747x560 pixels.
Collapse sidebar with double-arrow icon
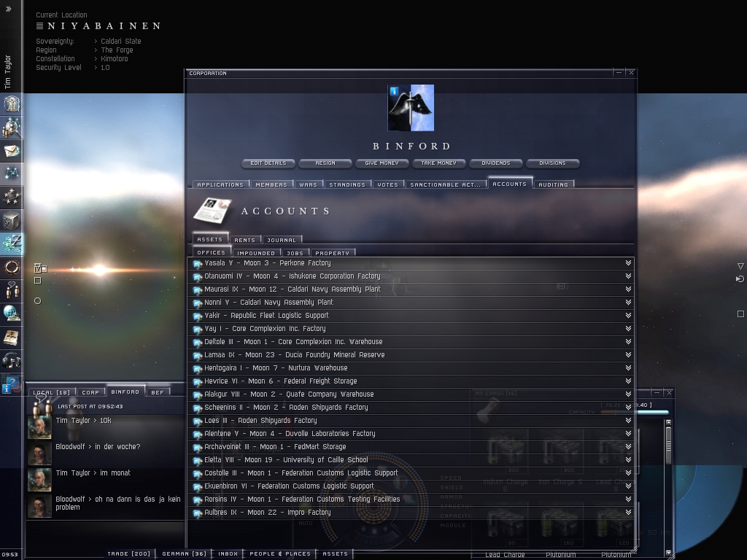pyautogui.click(x=8, y=9)
